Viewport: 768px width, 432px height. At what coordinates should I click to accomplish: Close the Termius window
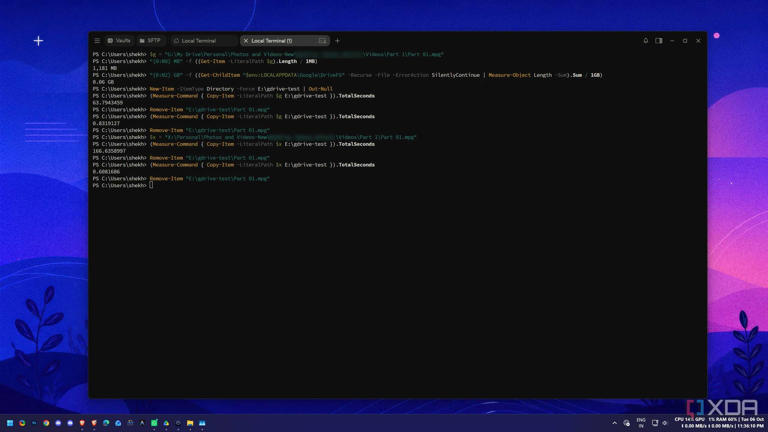click(x=698, y=41)
